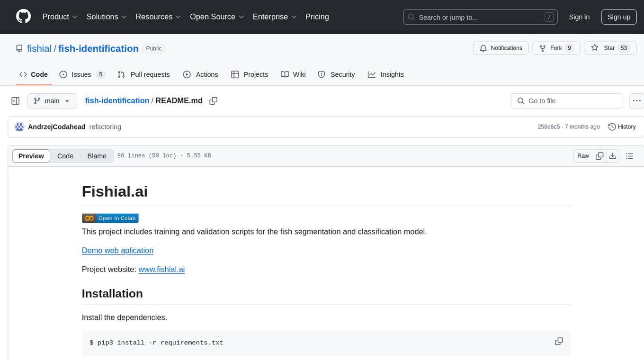Click the Sign up button
The image size is (644, 362).
tap(619, 17)
